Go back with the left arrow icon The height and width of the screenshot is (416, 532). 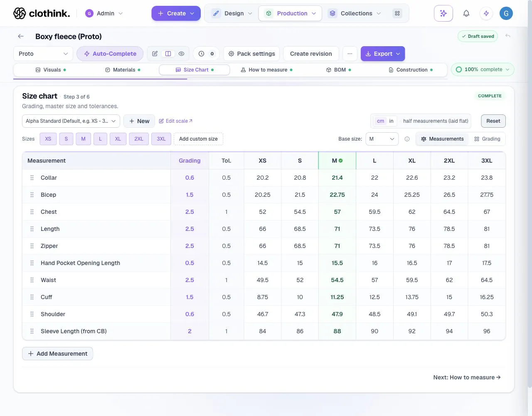tap(21, 36)
